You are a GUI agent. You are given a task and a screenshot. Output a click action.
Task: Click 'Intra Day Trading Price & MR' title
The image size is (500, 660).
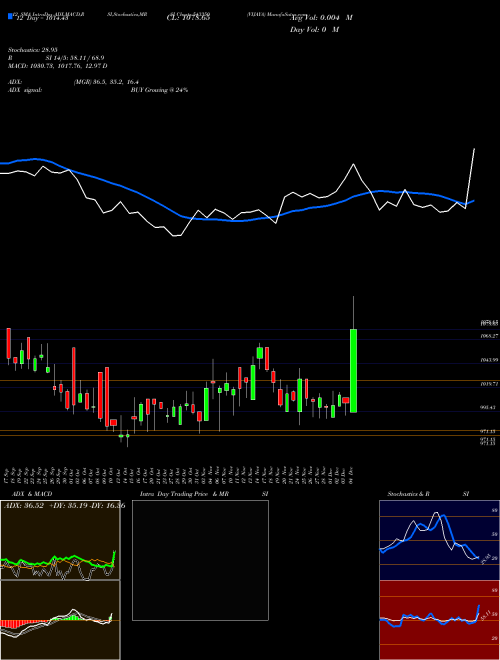[184, 494]
